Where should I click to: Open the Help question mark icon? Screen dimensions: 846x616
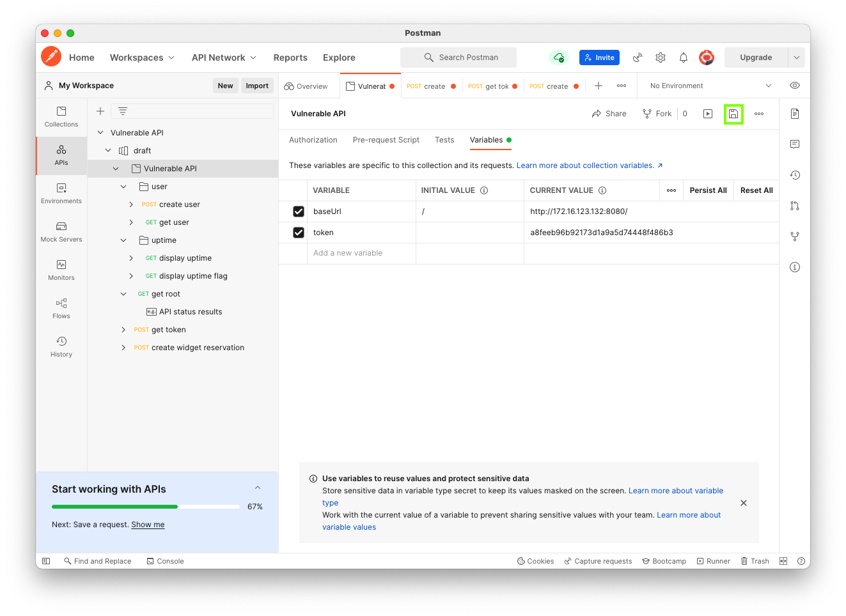801,561
